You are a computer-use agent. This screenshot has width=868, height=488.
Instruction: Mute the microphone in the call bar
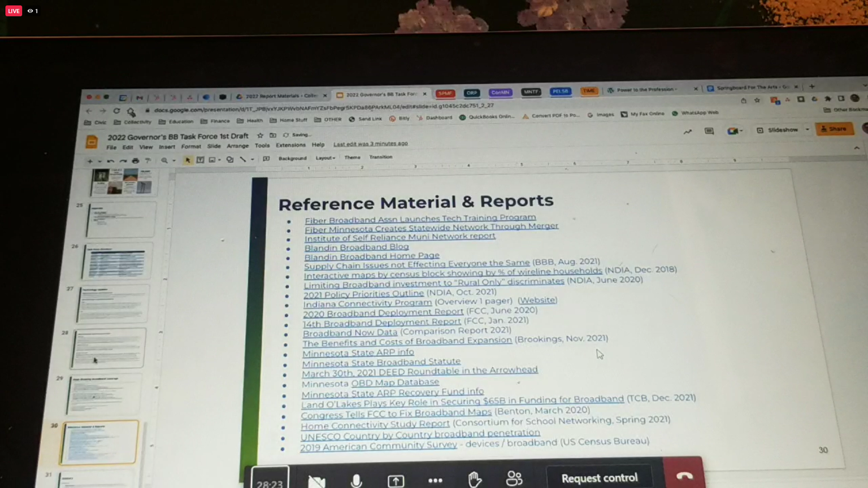356,480
